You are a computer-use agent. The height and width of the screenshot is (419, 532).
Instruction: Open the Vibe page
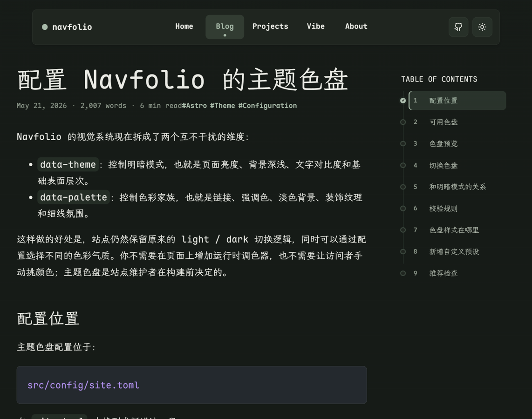point(315,27)
